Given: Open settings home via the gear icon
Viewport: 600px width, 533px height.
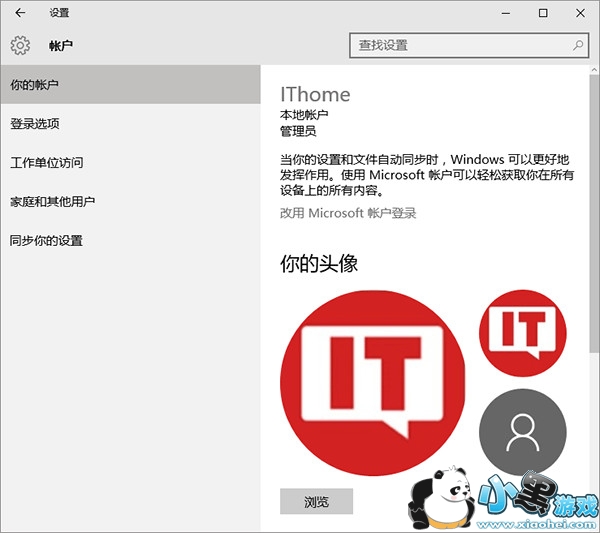Looking at the screenshot, I should click(20, 46).
